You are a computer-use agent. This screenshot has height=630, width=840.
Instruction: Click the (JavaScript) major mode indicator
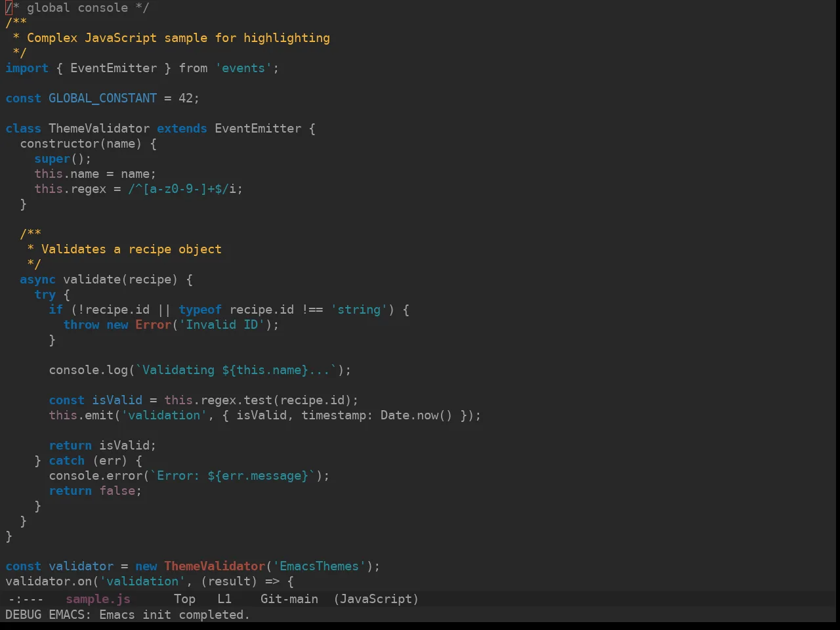(x=376, y=599)
